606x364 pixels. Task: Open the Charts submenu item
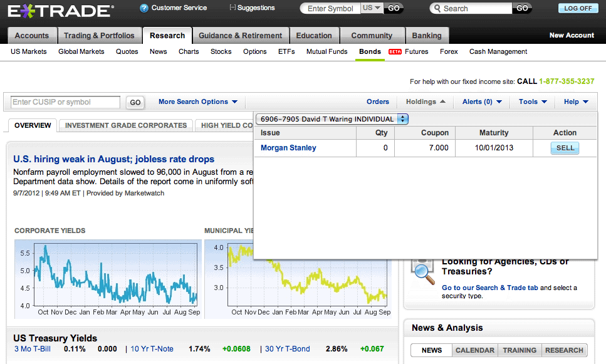[x=189, y=52]
